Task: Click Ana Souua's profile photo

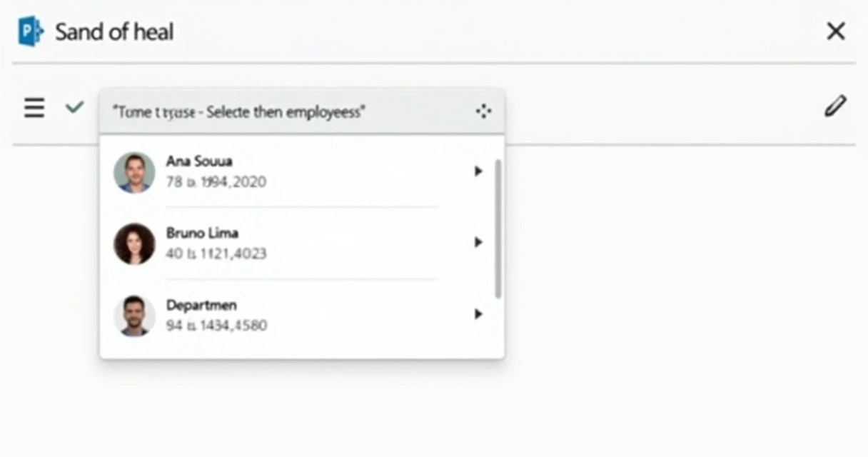Action: tap(134, 172)
